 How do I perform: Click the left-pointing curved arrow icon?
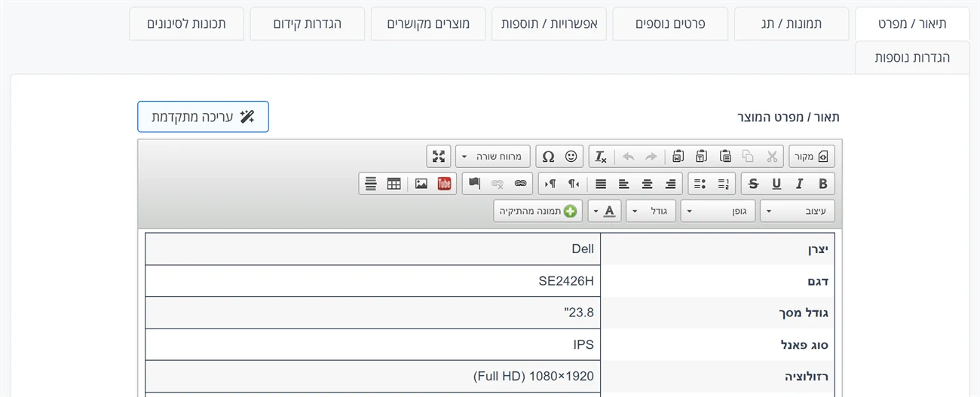pyautogui.click(x=628, y=157)
